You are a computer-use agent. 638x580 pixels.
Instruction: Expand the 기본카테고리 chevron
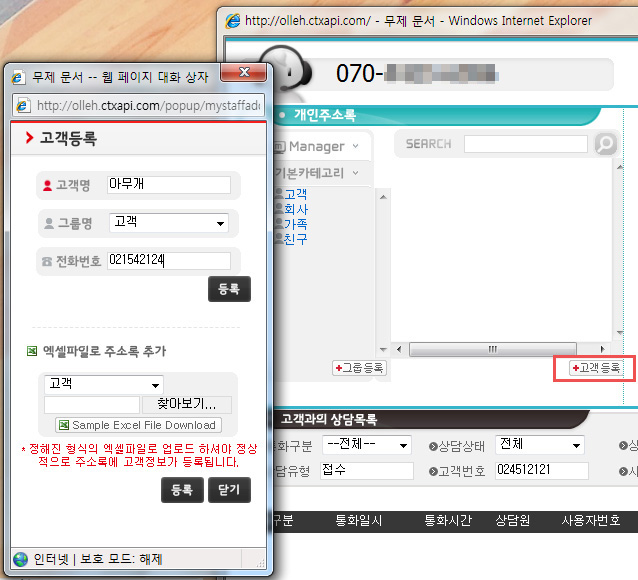click(357, 173)
